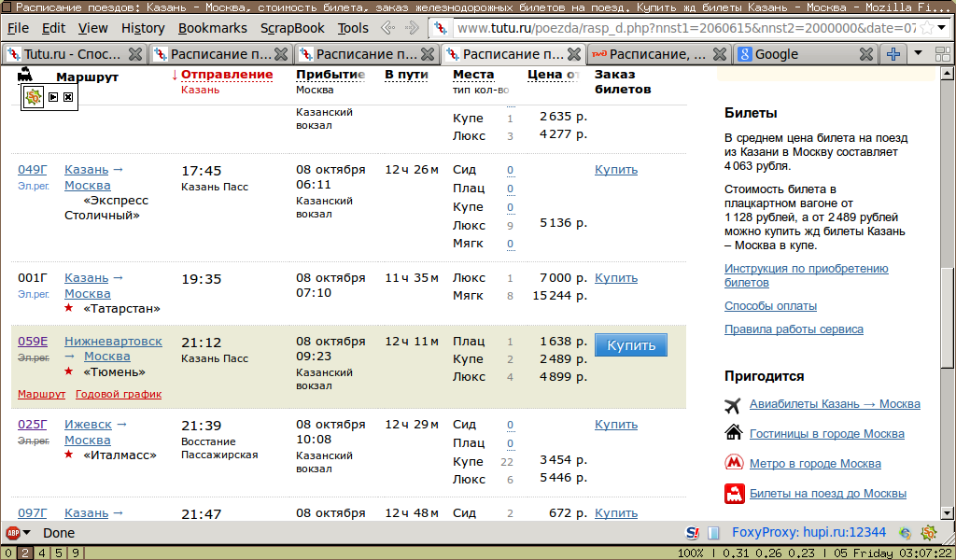Click the Купить link for train 001Г
Image resolution: width=956 pixels, height=560 pixels.
coord(616,278)
